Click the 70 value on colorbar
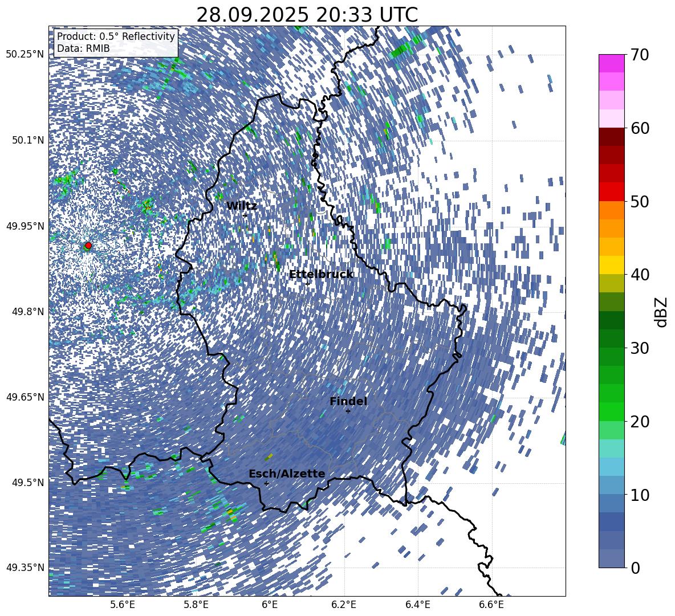This screenshot has width=675, height=616. coord(640,55)
